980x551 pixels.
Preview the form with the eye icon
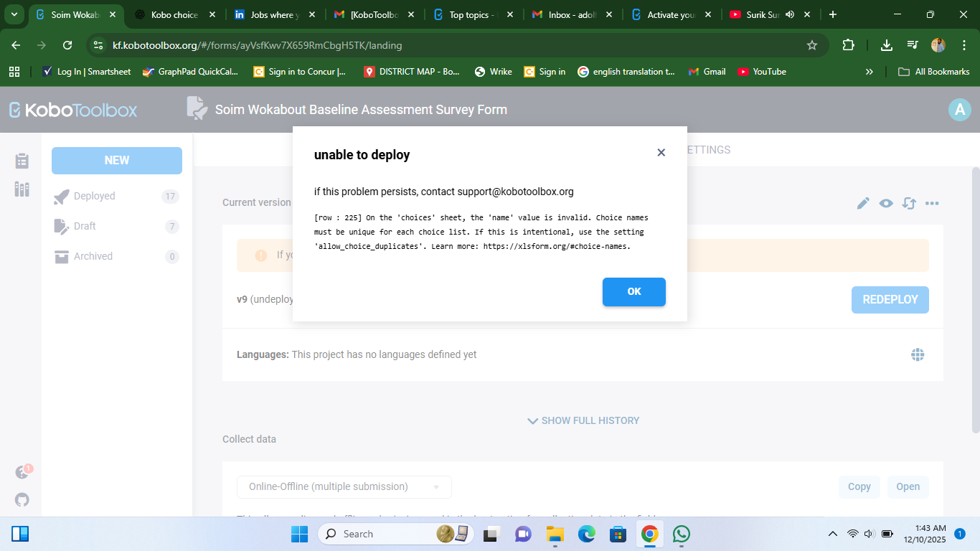[886, 204]
